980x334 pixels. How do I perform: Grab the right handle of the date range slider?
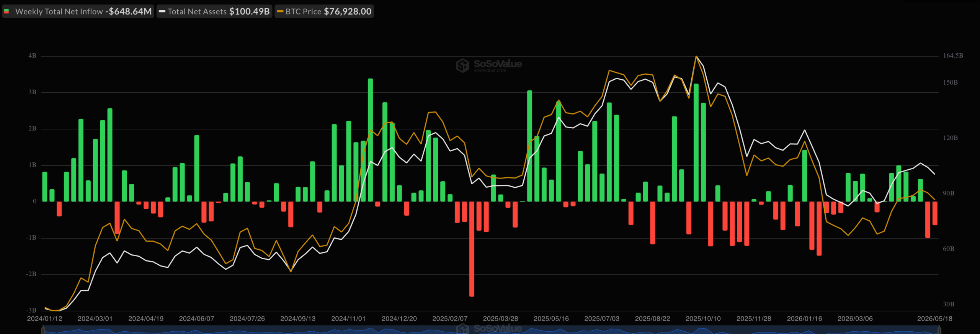click(939, 330)
